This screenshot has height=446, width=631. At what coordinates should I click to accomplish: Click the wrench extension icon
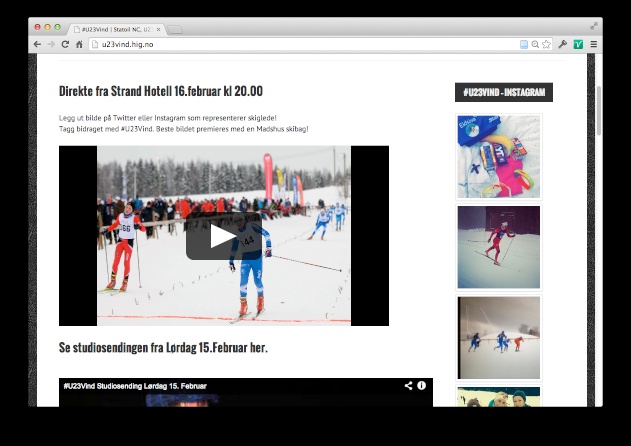click(563, 44)
